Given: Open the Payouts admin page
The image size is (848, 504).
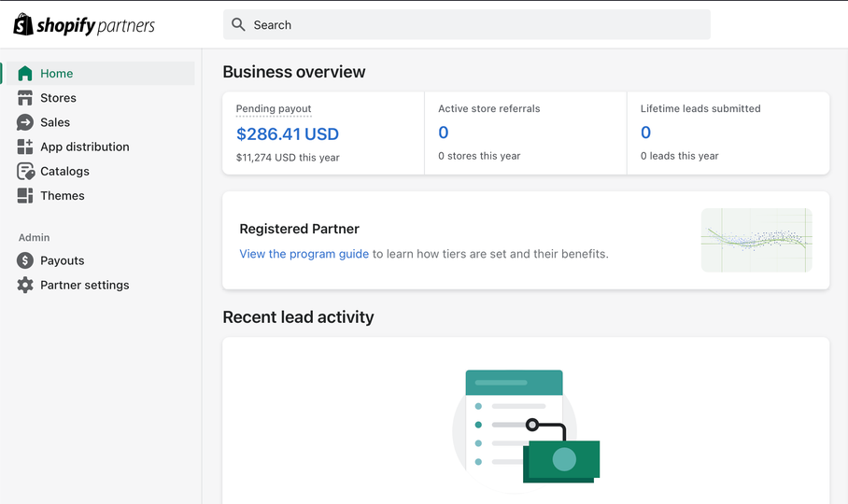Looking at the screenshot, I should (63, 260).
